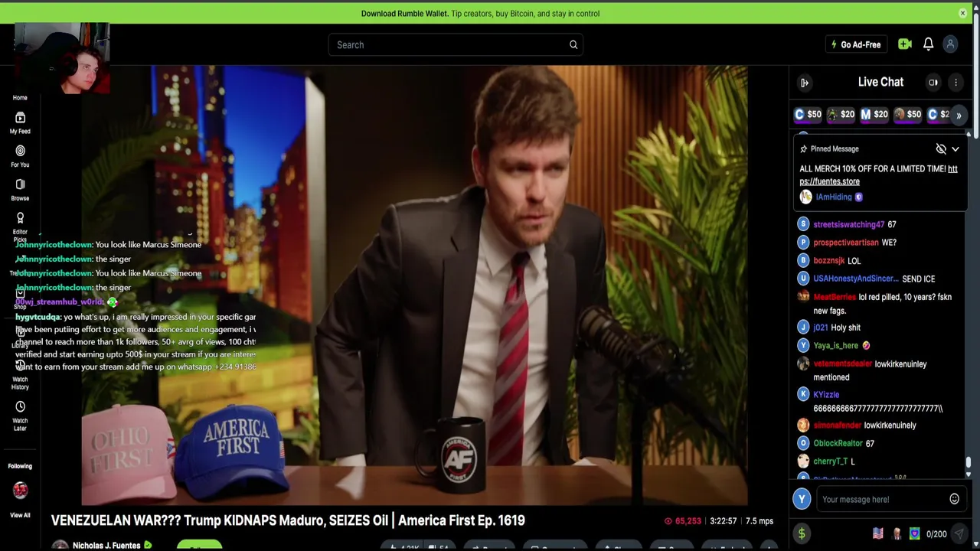Click the first C $50 rant chip
This screenshot has height=551, width=980.
pyautogui.click(x=808, y=115)
